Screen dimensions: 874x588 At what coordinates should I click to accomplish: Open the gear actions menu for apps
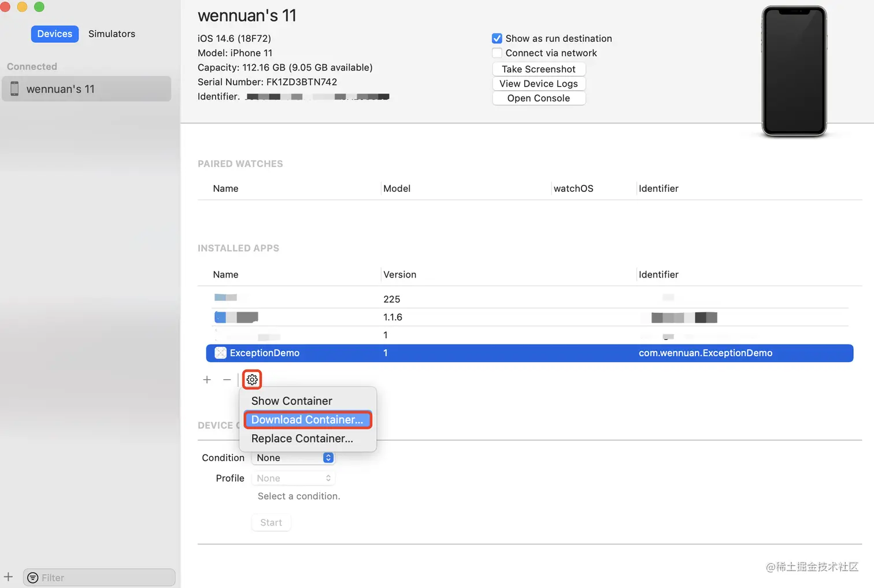click(x=252, y=380)
